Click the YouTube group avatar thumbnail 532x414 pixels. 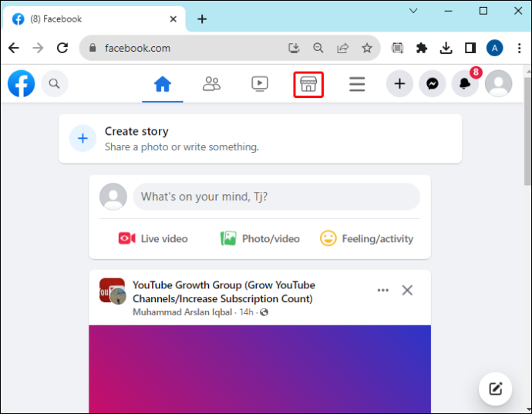click(x=113, y=291)
